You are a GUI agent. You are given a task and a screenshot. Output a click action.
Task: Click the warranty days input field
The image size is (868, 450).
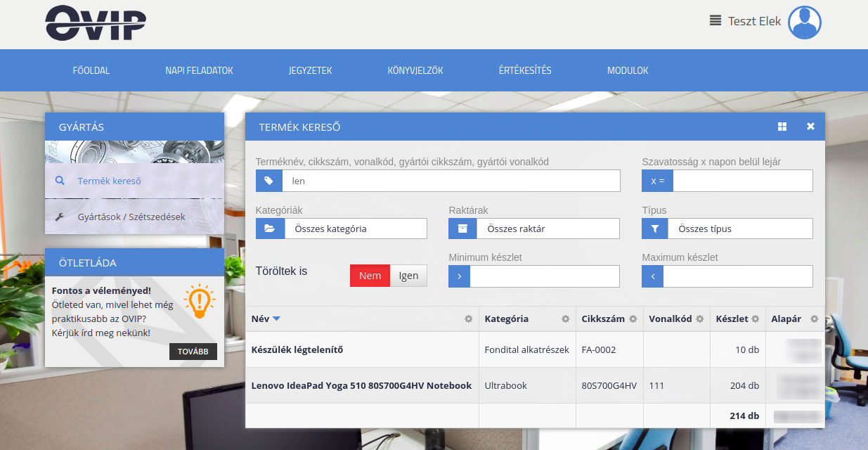[x=743, y=181]
